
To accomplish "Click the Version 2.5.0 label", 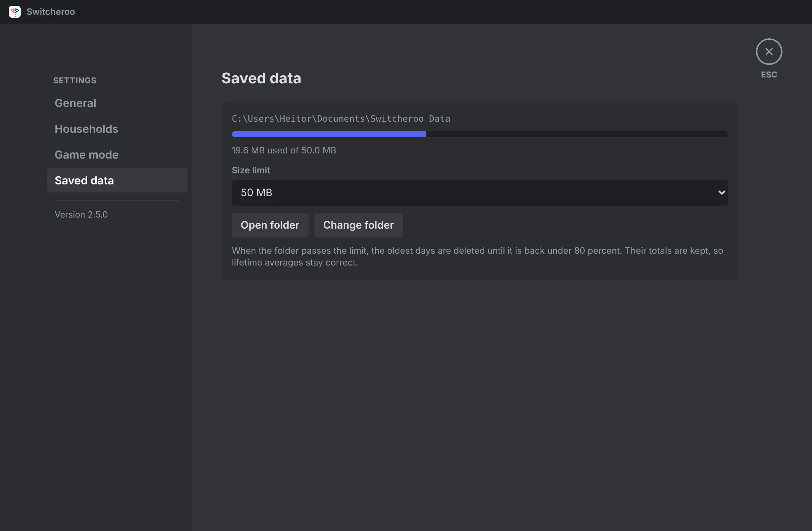I will tap(81, 215).
